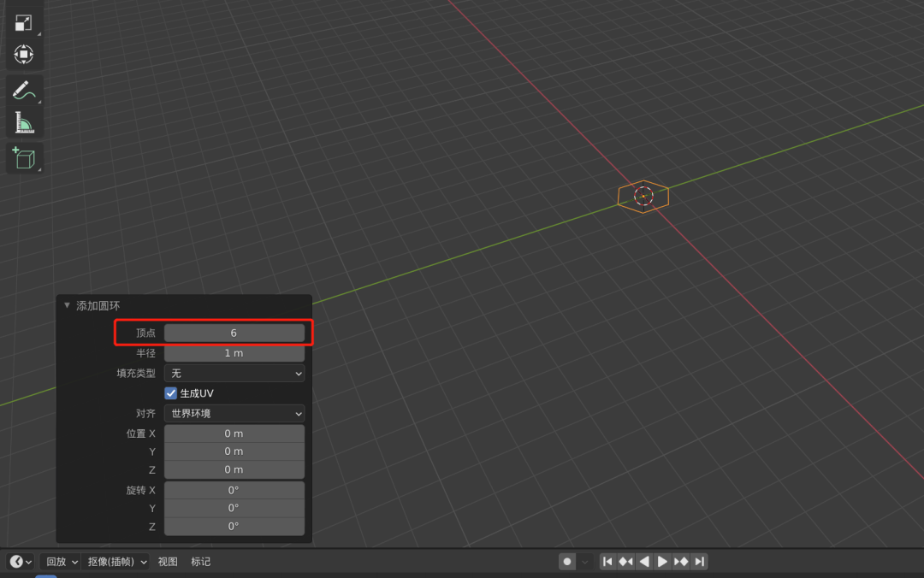Jump to the first frame
924x578 pixels.
(607, 562)
